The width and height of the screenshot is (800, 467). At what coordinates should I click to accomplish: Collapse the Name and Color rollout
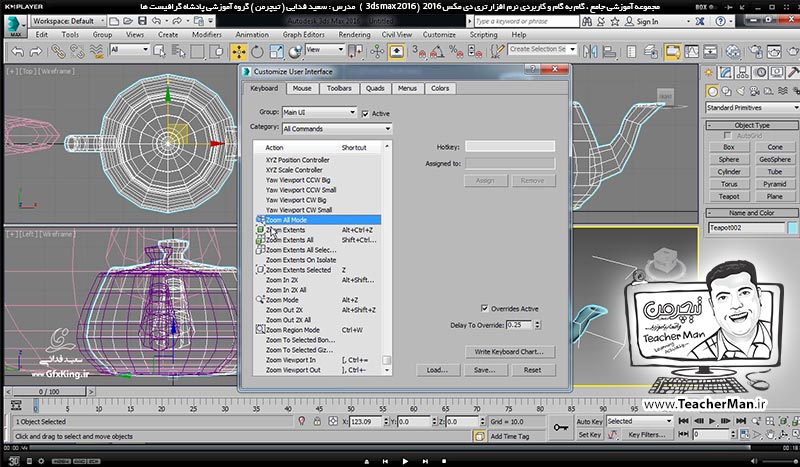[x=752, y=213]
